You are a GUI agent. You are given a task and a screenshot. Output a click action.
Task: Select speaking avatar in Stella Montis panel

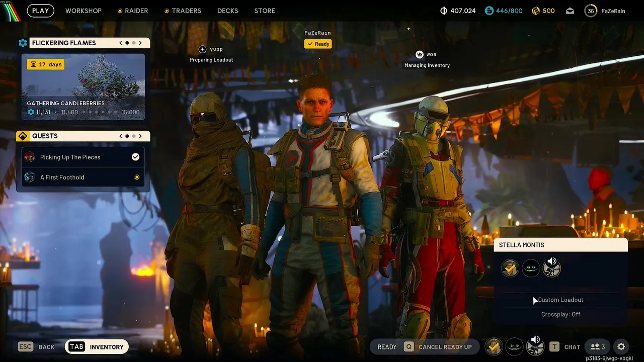551,267
